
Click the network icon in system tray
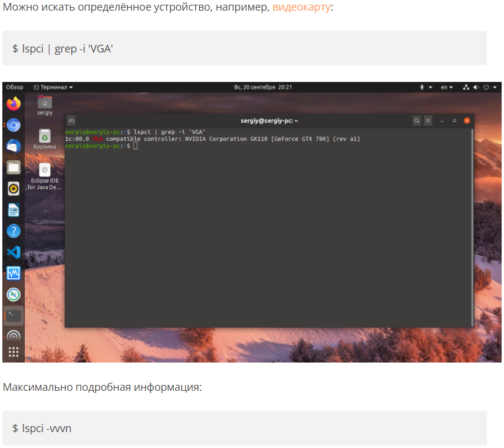(466, 87)
